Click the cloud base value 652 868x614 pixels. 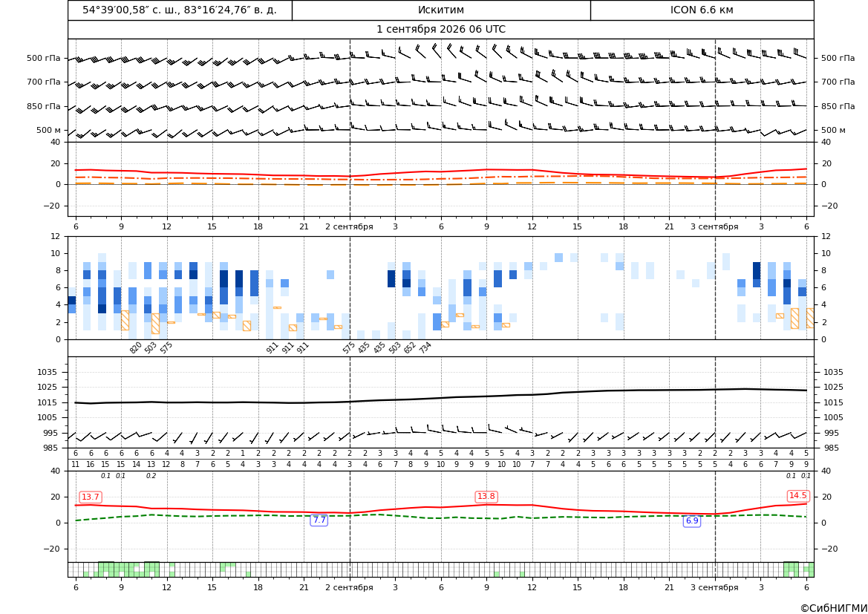pyautogui.click(x=410, y=347)
